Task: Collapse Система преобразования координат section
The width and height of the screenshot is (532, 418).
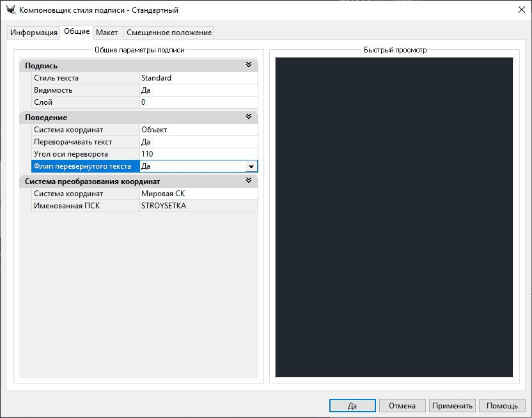Action: point(249,181)
